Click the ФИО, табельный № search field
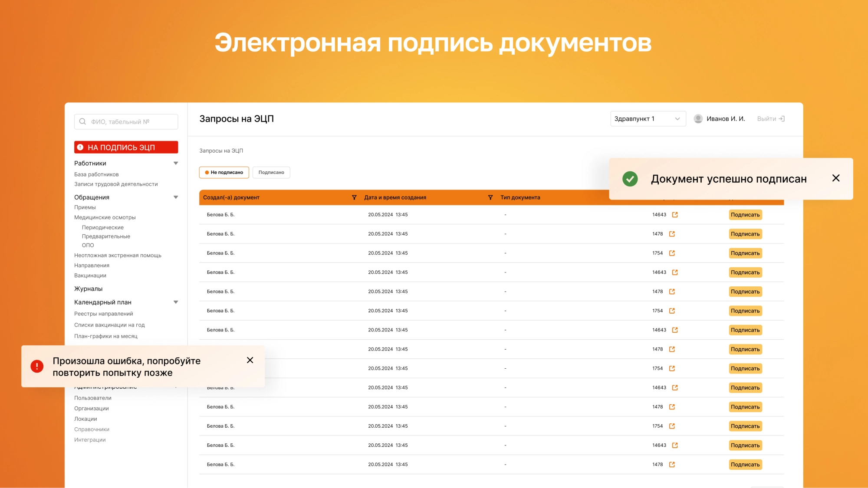 click(x=126, y=121)
